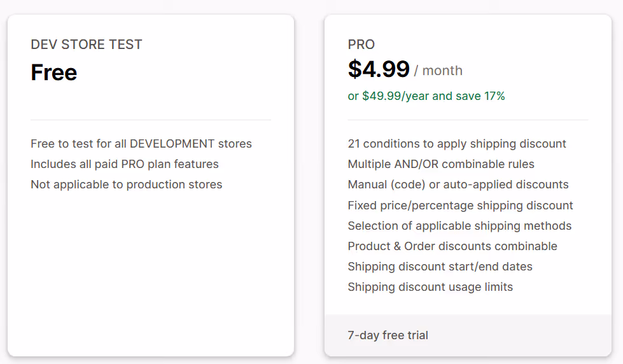Select the PRO pricing card
This screenshot has height=364, width=623.
468,186
